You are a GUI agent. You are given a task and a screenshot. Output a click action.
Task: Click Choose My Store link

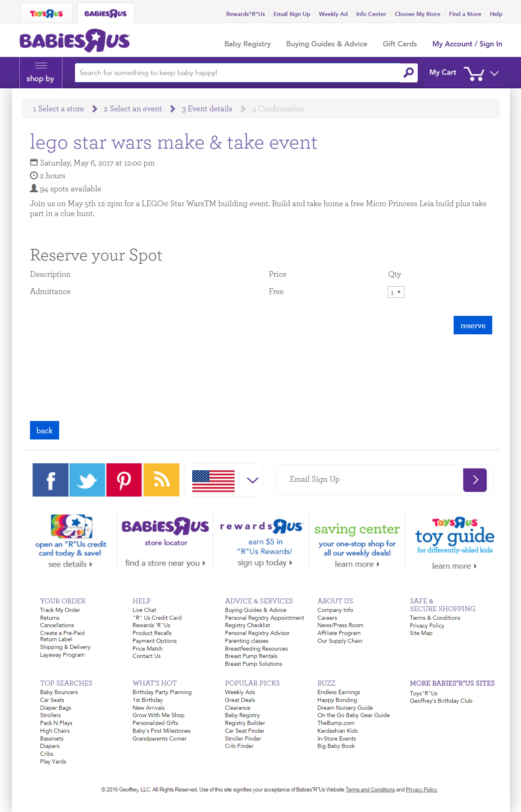click(x=417, y=14)
